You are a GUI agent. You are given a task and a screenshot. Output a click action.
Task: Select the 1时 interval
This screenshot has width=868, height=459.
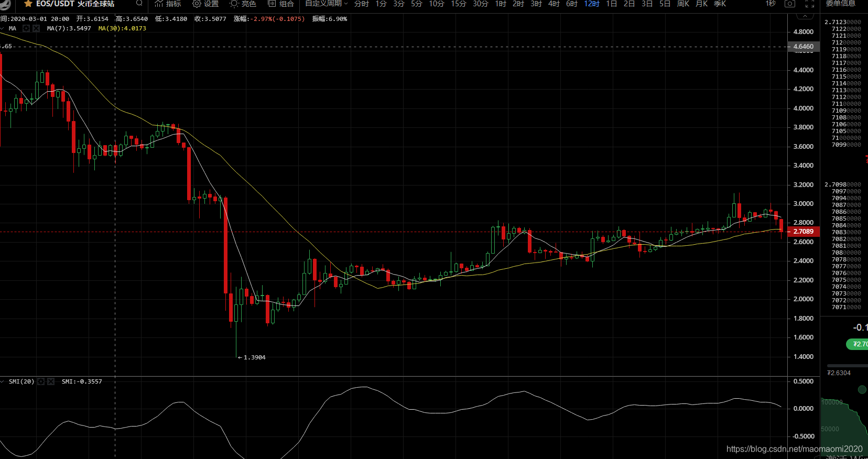[501, 4]
